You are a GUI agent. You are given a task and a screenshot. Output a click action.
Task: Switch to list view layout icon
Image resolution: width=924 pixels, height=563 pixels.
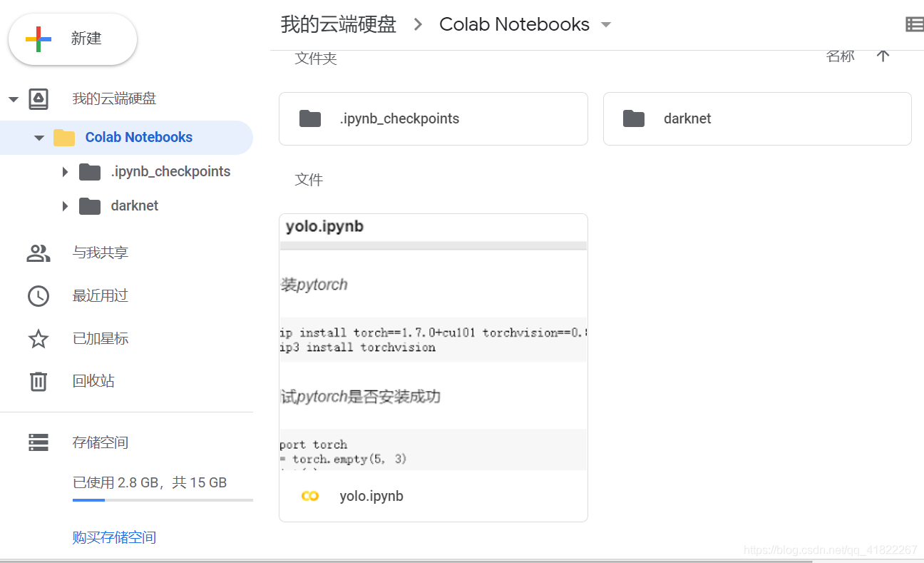[914, 24]
